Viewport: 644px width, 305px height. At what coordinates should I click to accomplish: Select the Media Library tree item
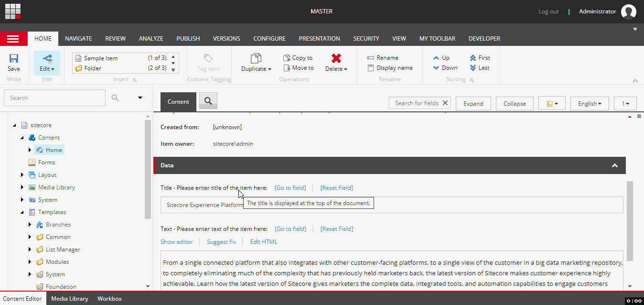pos(56,187)
